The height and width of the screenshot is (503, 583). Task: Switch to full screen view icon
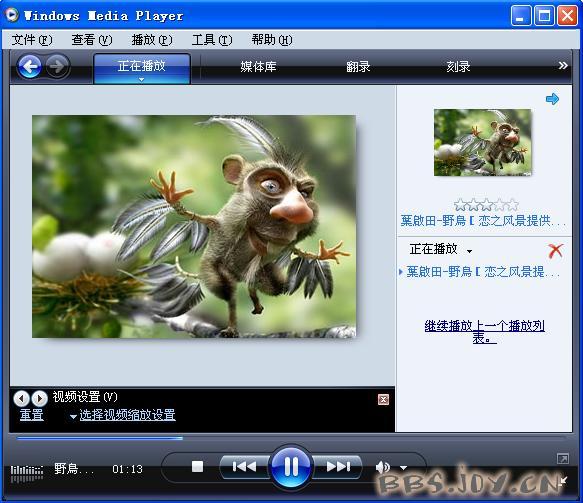[563, 459]
